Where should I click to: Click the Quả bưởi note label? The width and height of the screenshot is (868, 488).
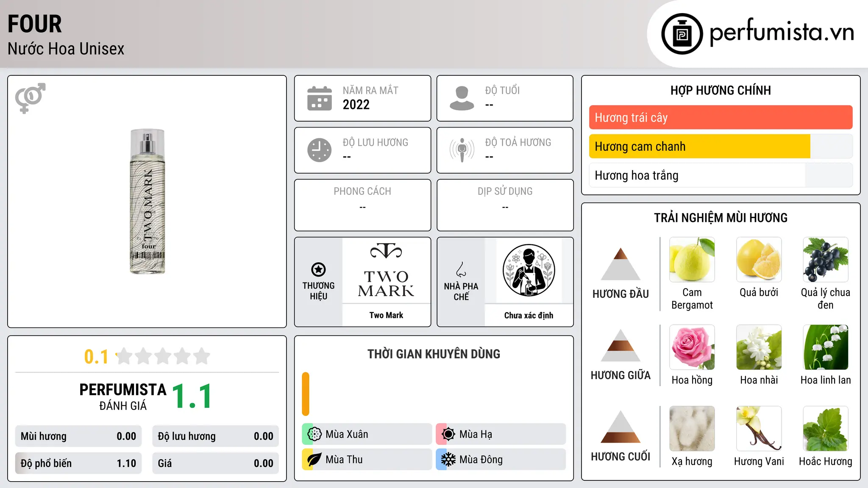click(x=759, y=292)
